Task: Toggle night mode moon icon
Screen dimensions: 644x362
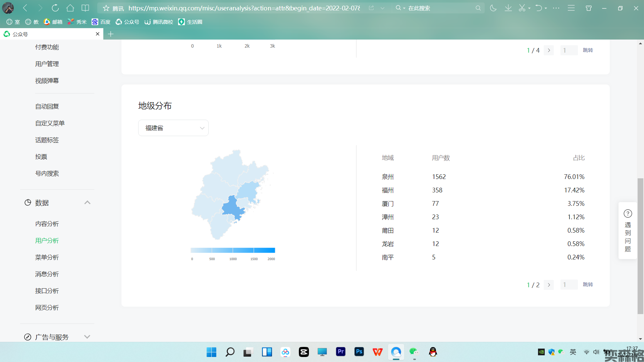Action: point(493,8)
